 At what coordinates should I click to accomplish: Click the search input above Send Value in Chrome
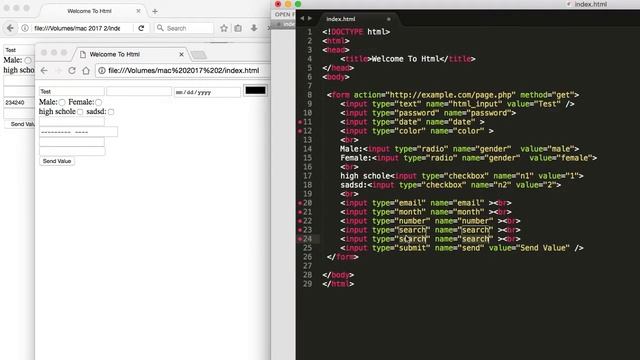(72, 151)
